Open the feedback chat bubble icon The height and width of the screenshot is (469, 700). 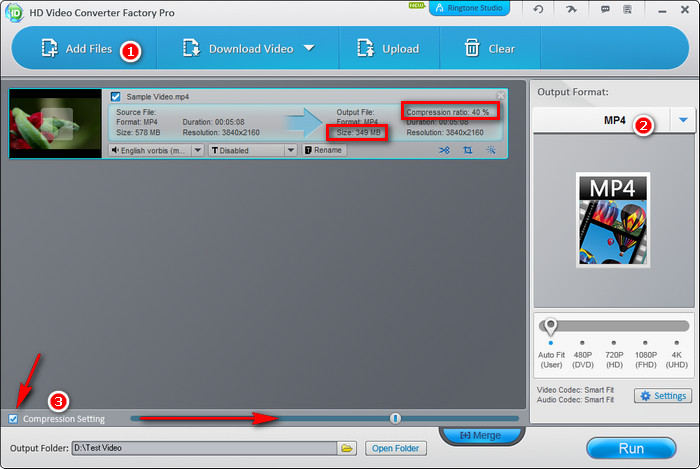pyautogui.click(x=605, y=9)
